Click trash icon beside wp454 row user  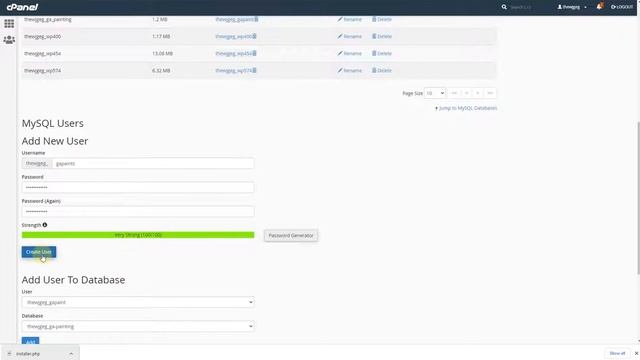(254, 53)
